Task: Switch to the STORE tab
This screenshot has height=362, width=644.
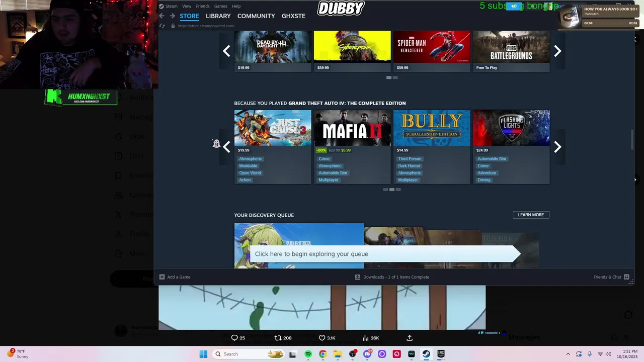Action: [x=189, y=16]
